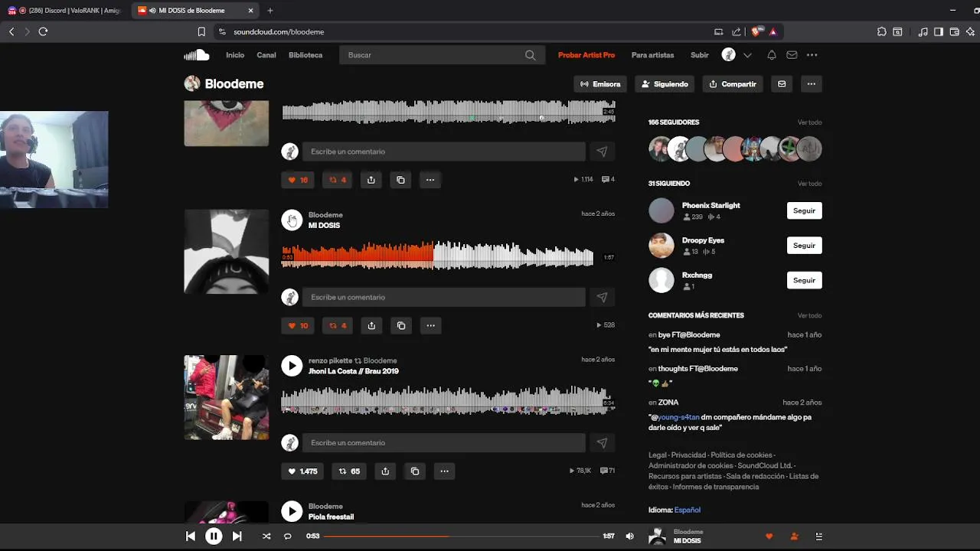
Task: Open the Canal tab
Action: point(266,55)
